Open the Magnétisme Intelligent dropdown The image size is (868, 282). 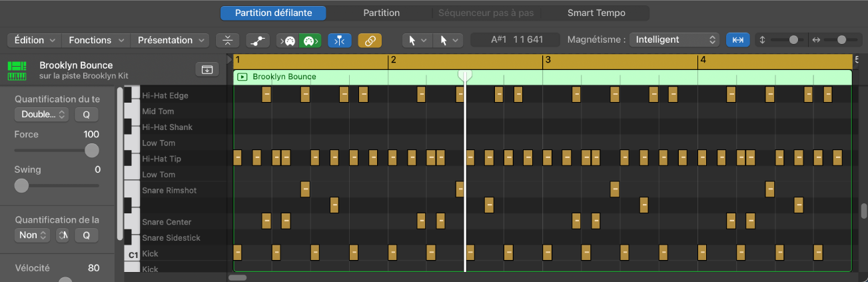pos(673,40)
